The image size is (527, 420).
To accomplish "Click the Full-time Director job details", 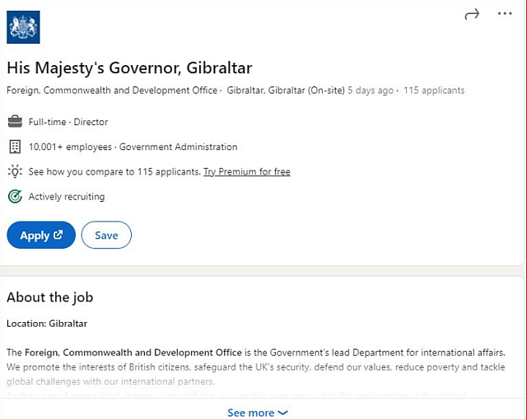I will tap(68, 122).
